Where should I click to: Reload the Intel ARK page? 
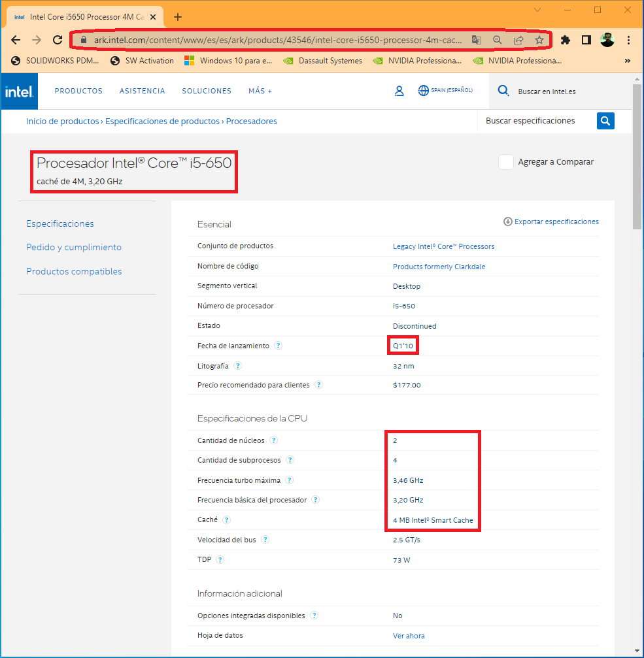click(x=58, y=40)
